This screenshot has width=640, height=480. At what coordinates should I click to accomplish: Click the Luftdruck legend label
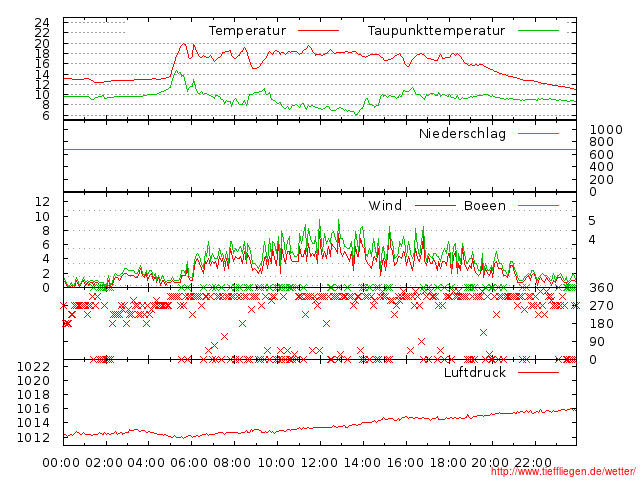pos(475,373)
